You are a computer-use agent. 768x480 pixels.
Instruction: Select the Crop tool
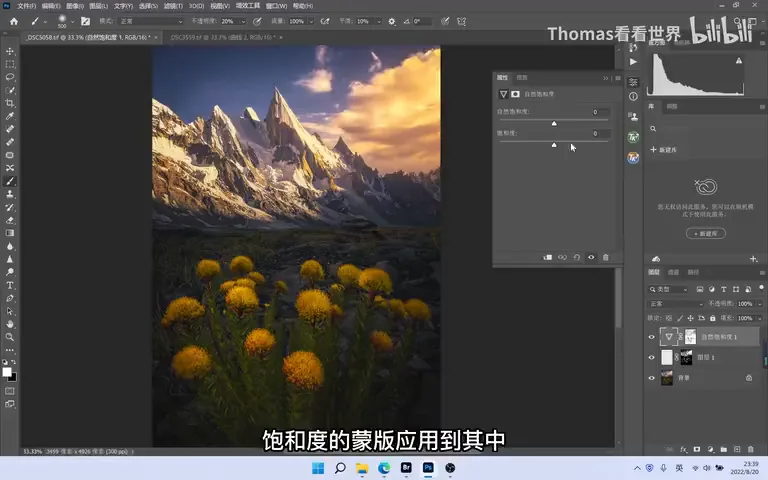point(10,103)
